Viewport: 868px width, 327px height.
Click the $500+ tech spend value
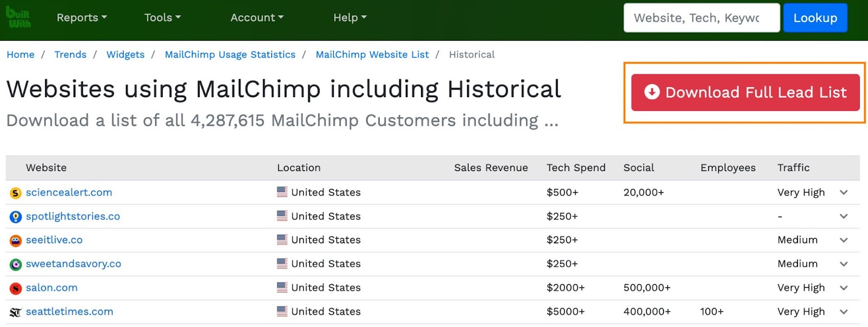pyautogui.click(x=563, y=192)
